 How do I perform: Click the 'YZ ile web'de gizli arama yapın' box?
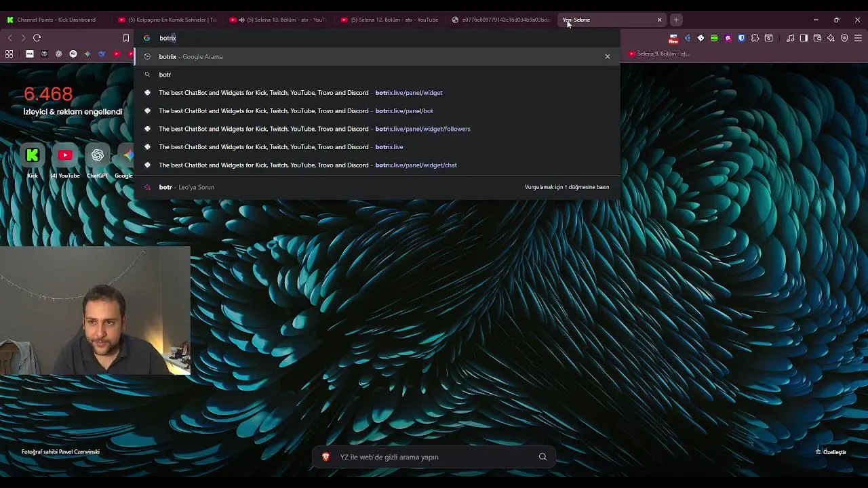[x=434, y=457]
